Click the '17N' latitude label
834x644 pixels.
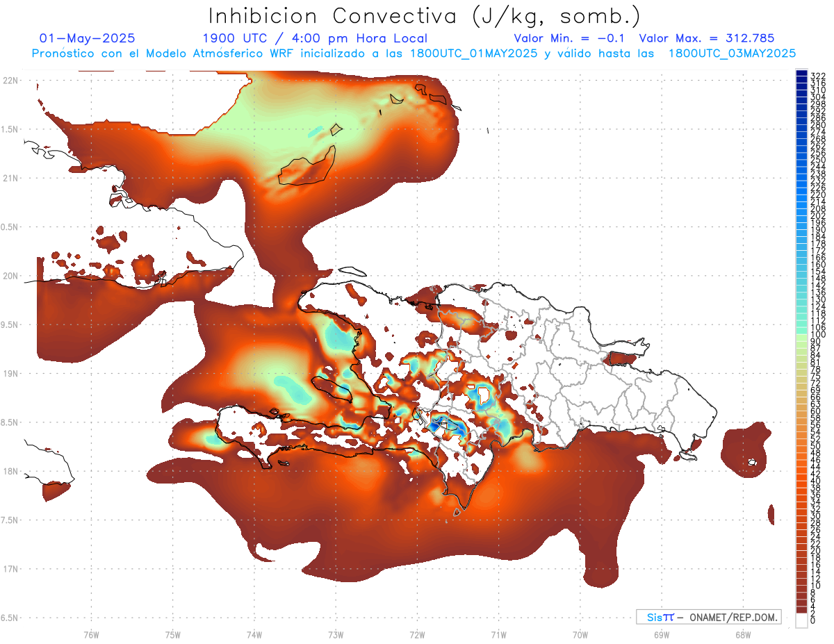(x=10, y=569)
